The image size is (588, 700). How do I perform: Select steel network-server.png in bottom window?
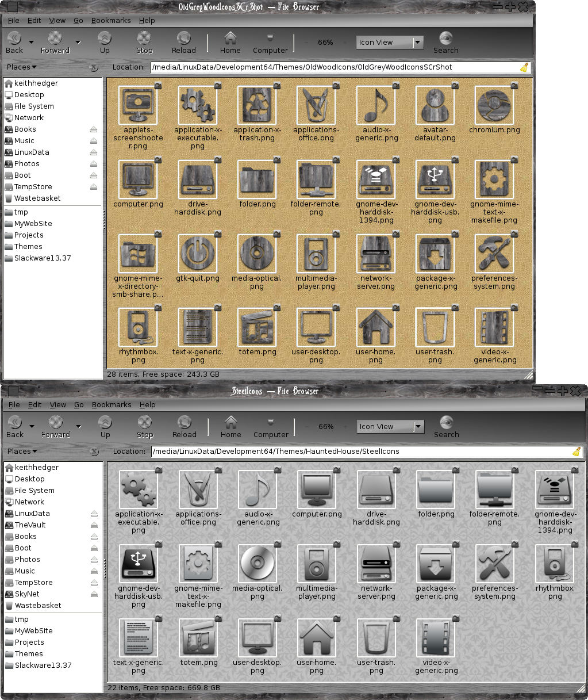point(376,564)
